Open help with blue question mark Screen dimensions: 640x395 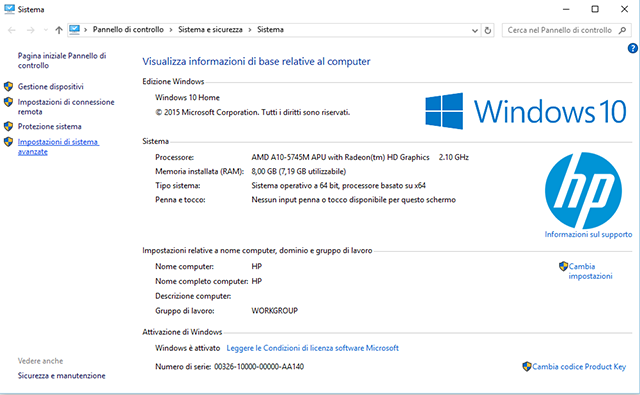point(632,49)
